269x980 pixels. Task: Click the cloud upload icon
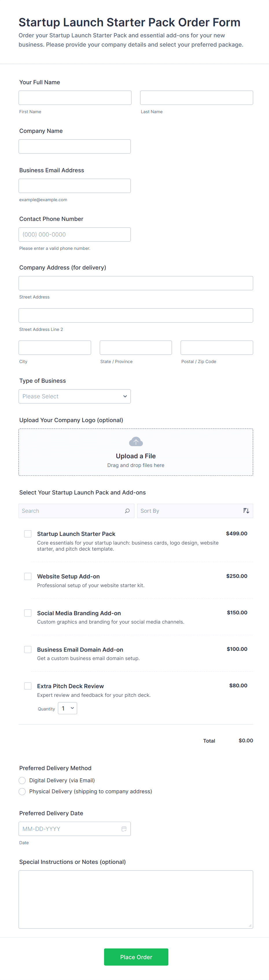[136, 441]
